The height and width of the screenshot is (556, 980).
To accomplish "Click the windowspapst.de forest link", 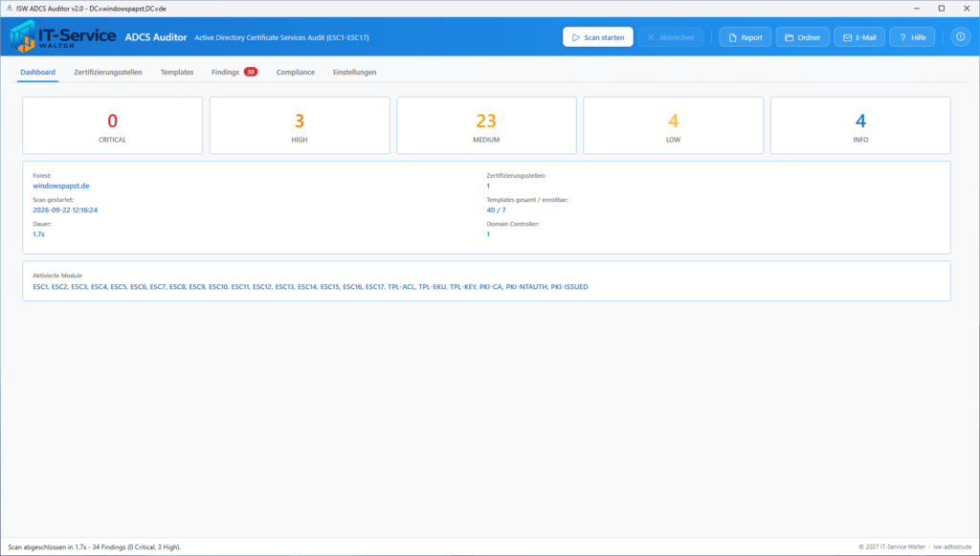I will click(60, 187).
